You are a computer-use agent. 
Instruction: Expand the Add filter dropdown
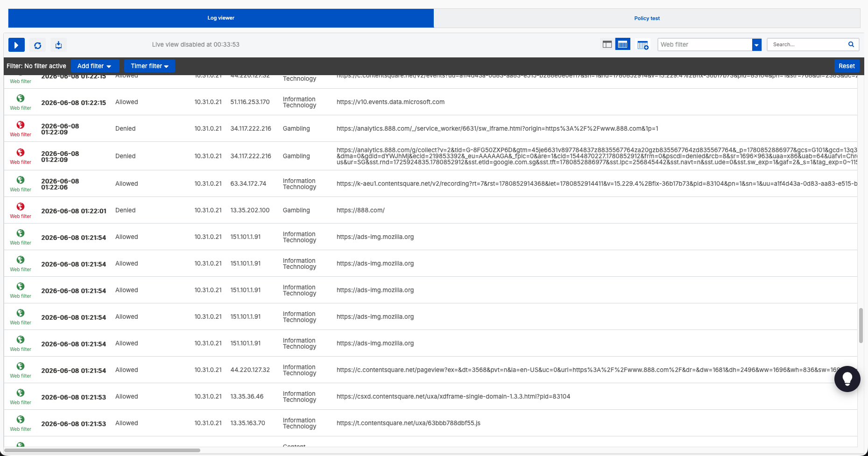pos(95,66)
